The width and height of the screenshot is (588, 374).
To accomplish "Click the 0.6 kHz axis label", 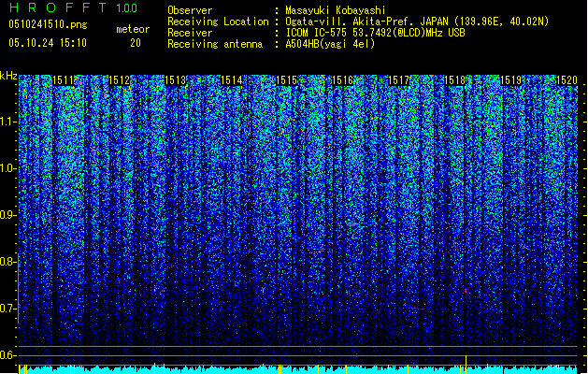I will (7, 355).
